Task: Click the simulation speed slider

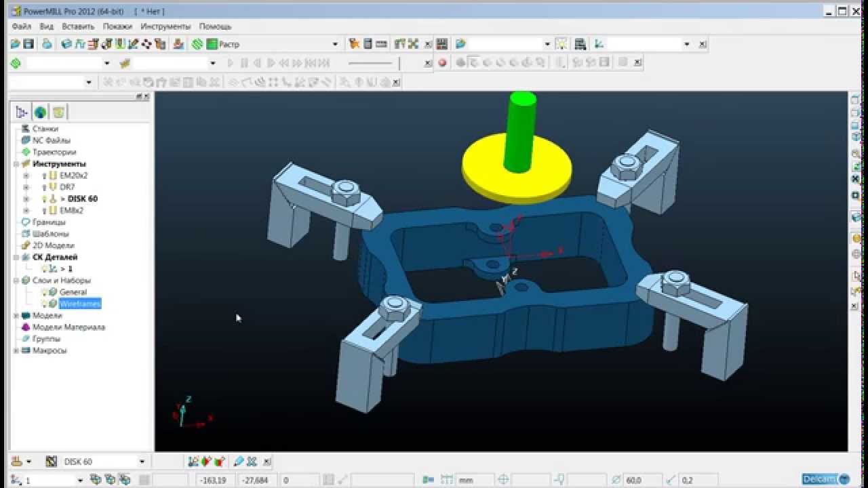Action: point(370,63)
